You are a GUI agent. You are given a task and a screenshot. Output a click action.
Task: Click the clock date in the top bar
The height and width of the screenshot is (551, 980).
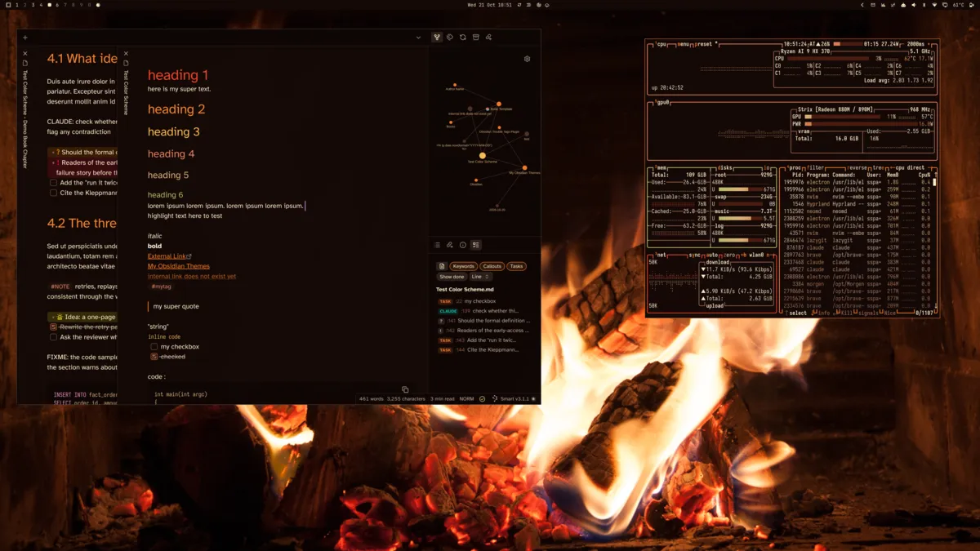(x=489, y=5)
